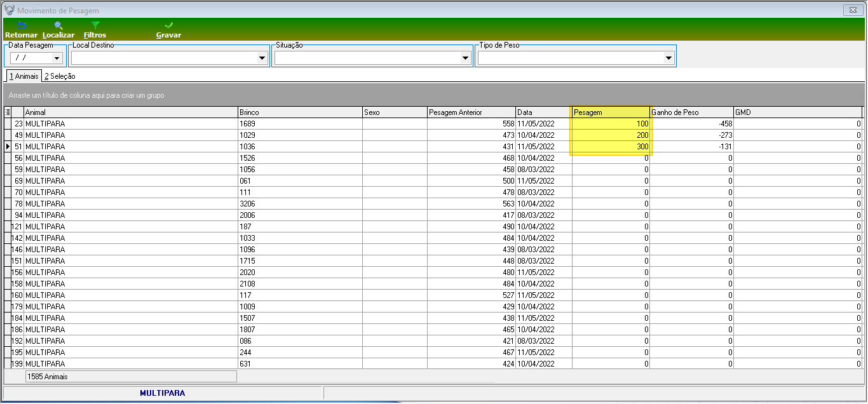
Task: Select Brinco cell 061
Action: point(300,181)
